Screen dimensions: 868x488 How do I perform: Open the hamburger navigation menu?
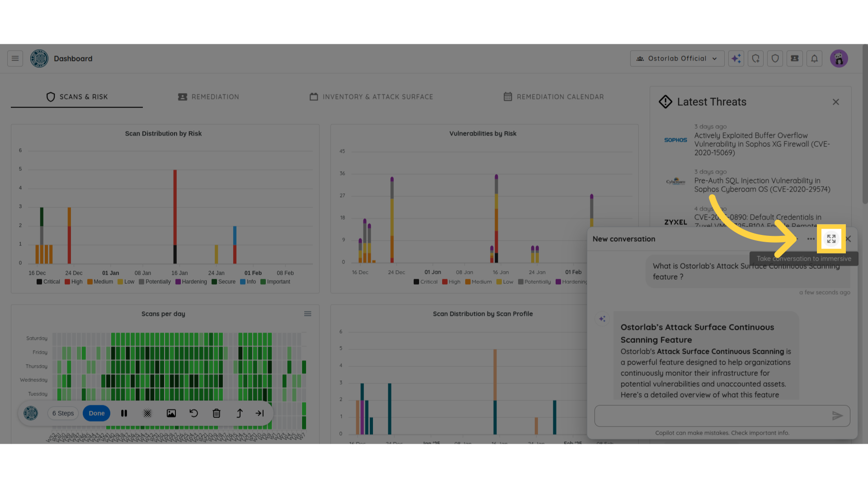15,58
